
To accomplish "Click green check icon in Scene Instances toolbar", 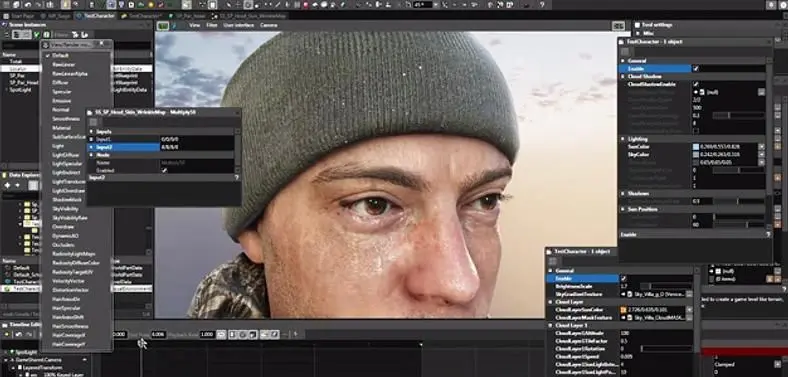I will click(x=37, y=35).
